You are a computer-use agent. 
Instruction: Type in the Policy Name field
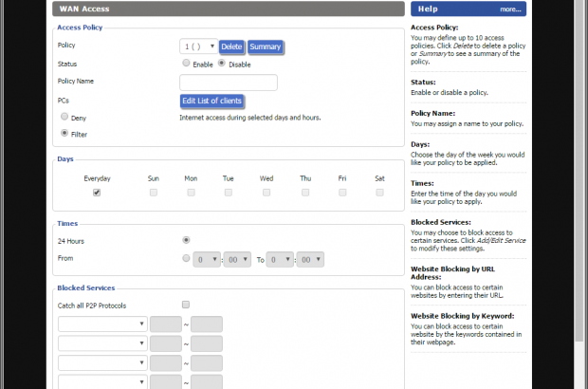coord(228,83)
